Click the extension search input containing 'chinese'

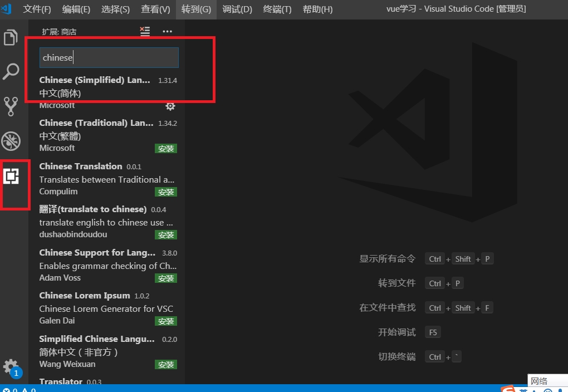[x=109, y=57]
